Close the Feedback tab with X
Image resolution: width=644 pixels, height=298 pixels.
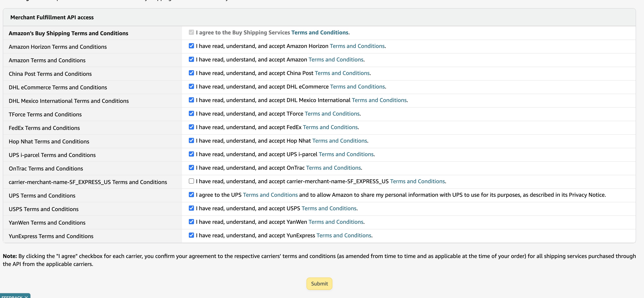(x=26, y=297)
